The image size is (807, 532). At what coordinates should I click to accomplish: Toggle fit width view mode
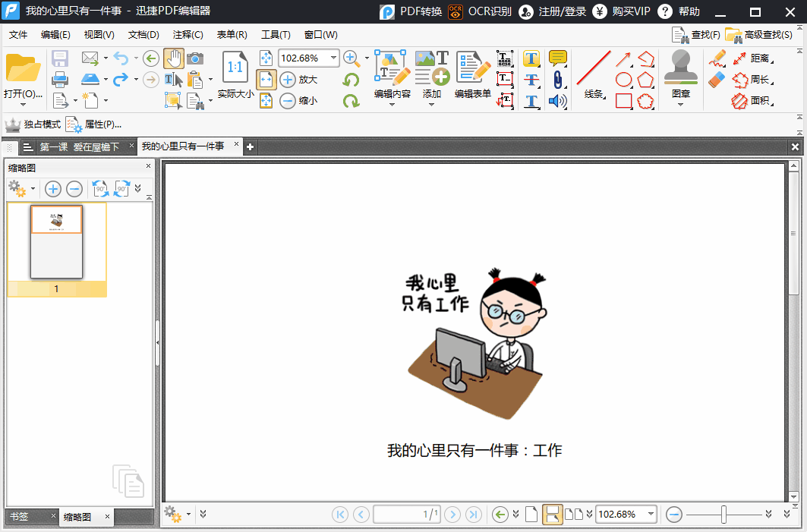click(x=266, y=80)
